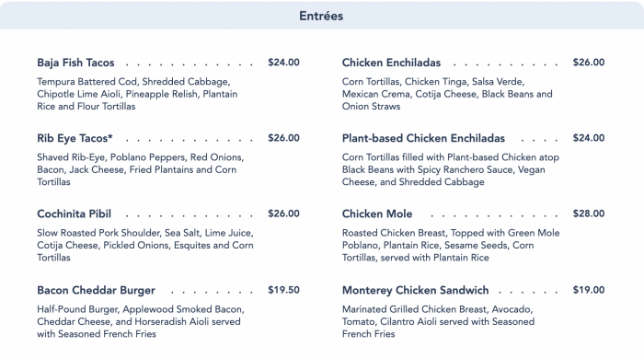Click the Rib Eye Tacos $26.00 price

coord(283,138)
